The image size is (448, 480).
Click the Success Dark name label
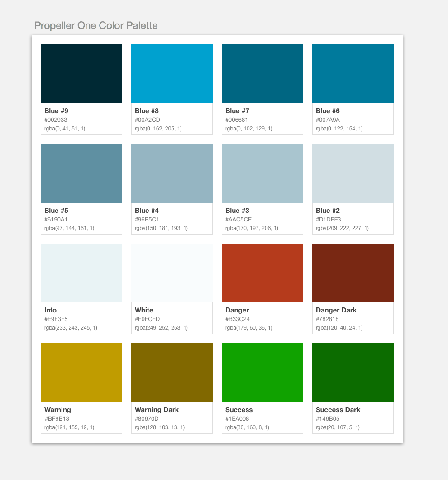pyautogui.click(x=338, y=410)
